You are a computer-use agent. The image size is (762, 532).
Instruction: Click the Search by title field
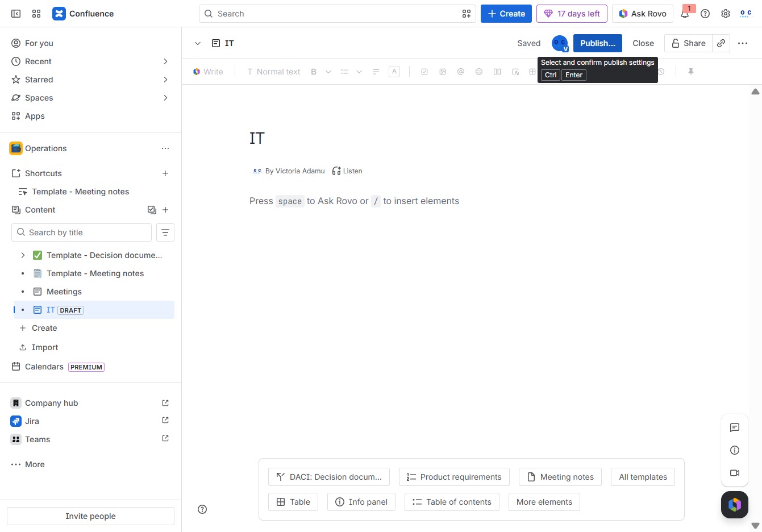pos(81,232)
